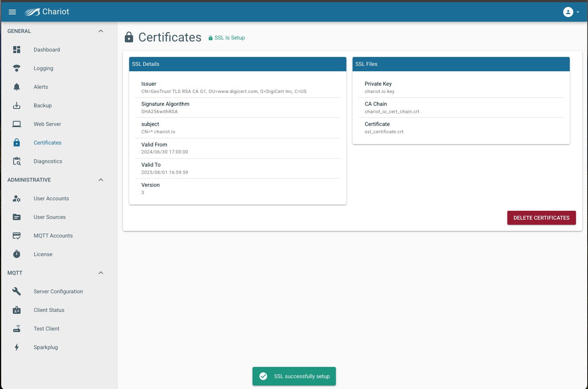Click the Web Server laptop icon
The height and width of the screenshot is (389, 588).
pos(17,124)
